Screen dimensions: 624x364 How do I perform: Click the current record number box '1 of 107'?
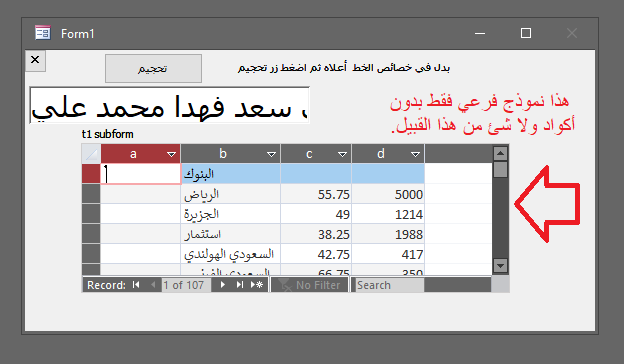[x=186, y=285]
